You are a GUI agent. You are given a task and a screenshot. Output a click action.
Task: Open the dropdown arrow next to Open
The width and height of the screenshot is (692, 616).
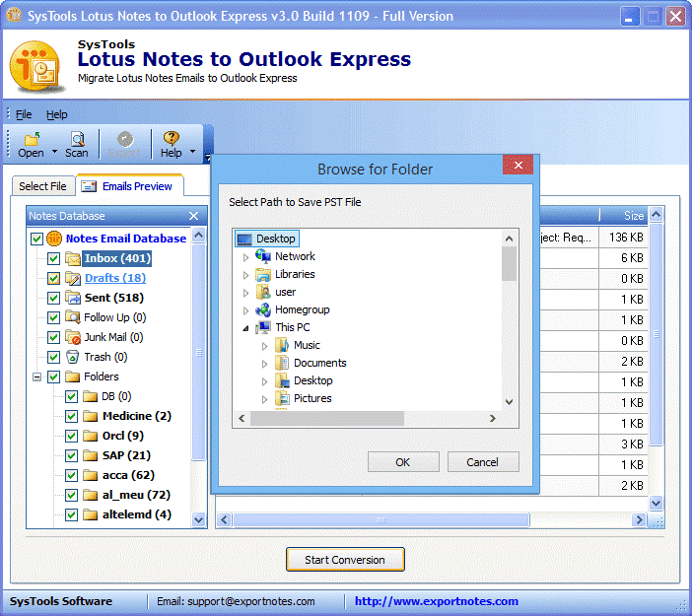[x=55, y=152]
